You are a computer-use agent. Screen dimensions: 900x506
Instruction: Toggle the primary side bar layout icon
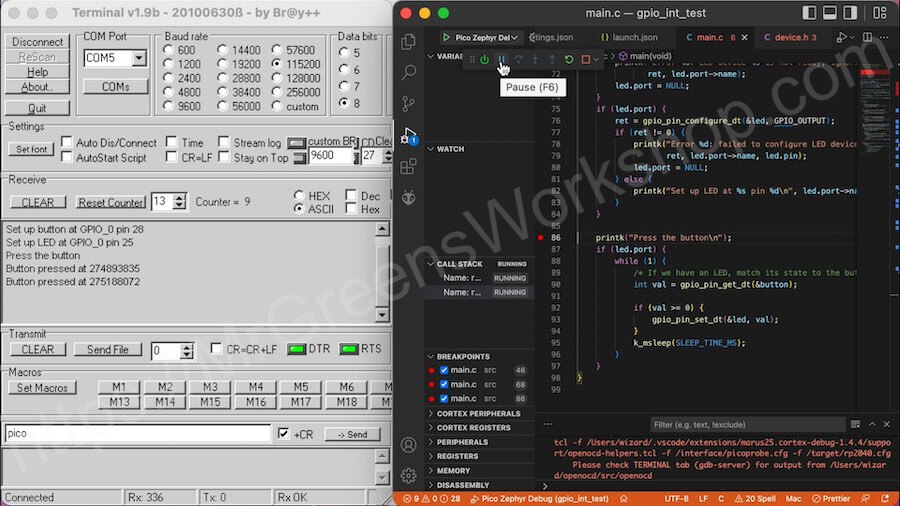(x=809, y=13)
